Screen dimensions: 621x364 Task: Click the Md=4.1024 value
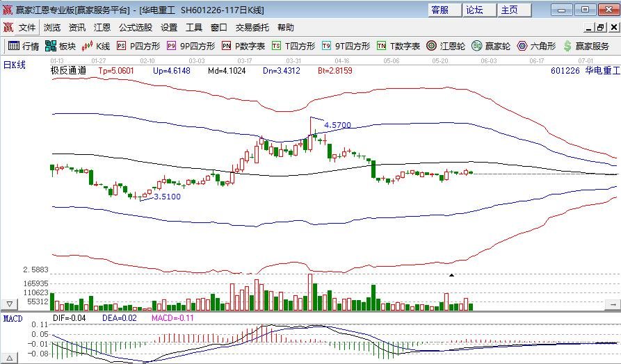[227, 71]
